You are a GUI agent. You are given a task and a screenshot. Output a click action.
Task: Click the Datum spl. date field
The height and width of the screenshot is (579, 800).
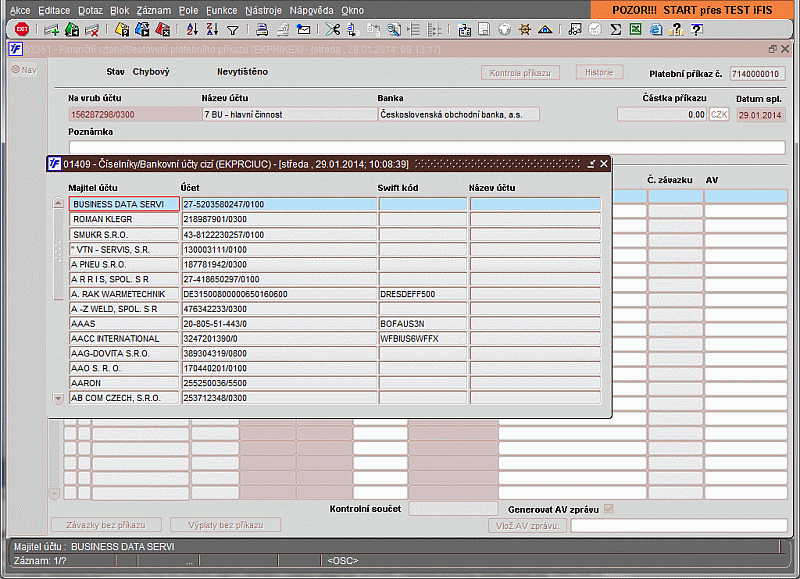760,115
